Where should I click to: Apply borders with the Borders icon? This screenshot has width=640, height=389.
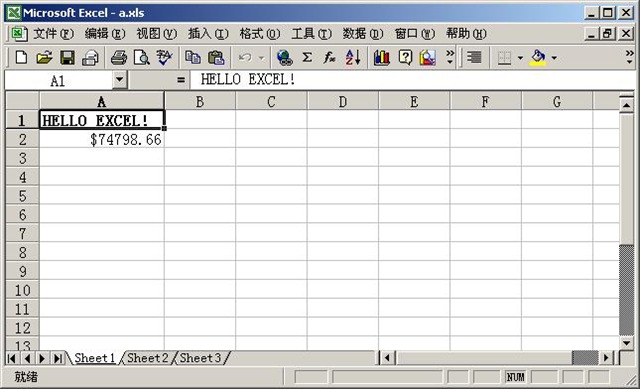504,58
